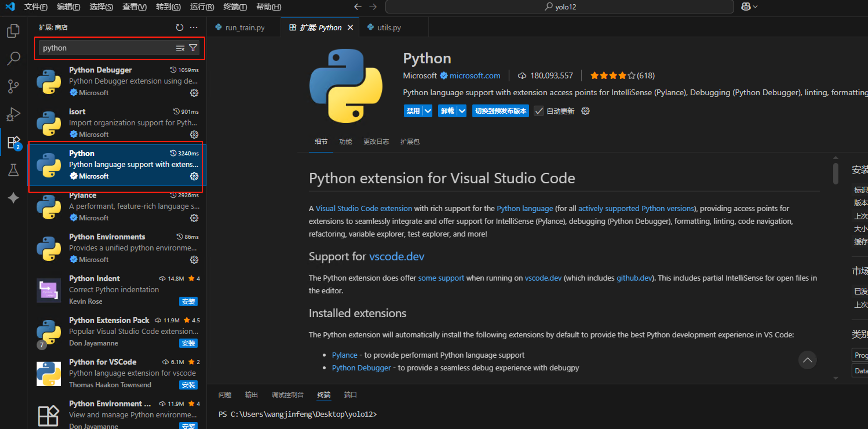Screen dimensions: 868x429
Task: Open the microsoft.com publisher link
Action: 475,75
